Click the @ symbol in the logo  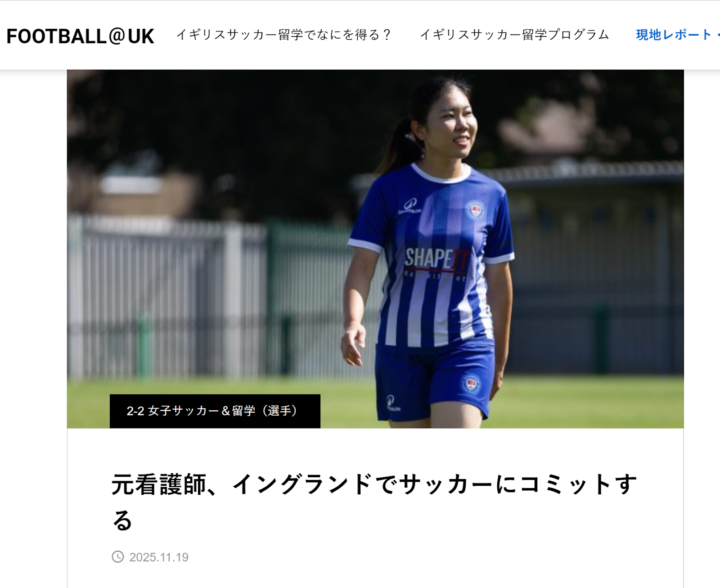tap(117, 36)
